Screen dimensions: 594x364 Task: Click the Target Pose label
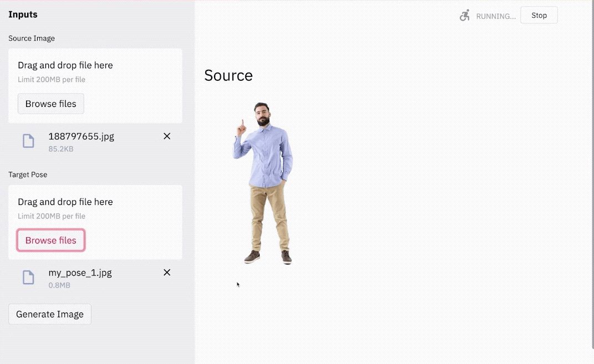pos(28,175)
